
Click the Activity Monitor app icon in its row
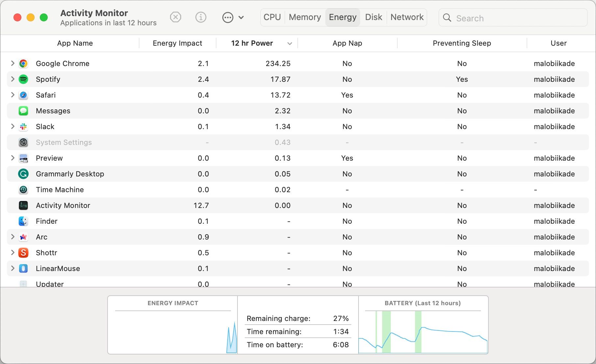pyautogui.click(x=23, y=205)
